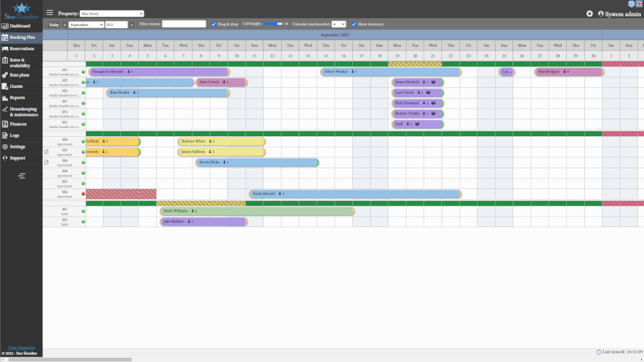Click the note icon on room 106
Viewport: 644px width, 362px height.
point(46,162)
